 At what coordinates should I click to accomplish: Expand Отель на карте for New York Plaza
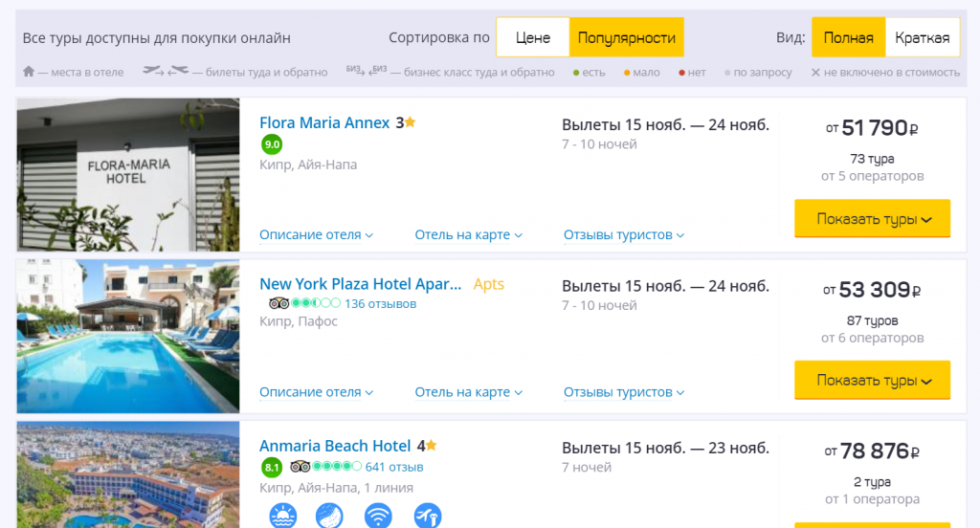[x=469, y=392]
